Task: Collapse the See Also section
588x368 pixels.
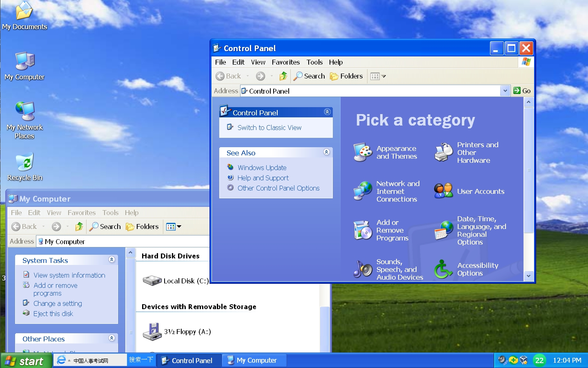Action: point(326,152)
